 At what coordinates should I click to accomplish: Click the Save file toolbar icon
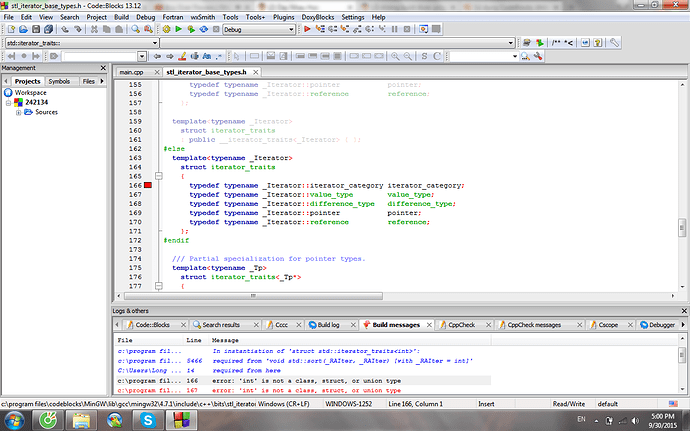tap(37, 30)
